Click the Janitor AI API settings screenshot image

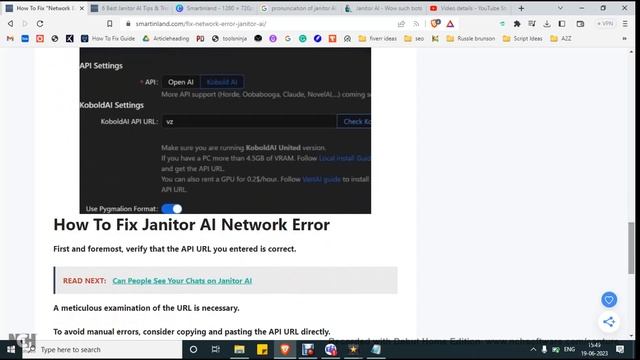pyautogui.click(x=225, y=131)
